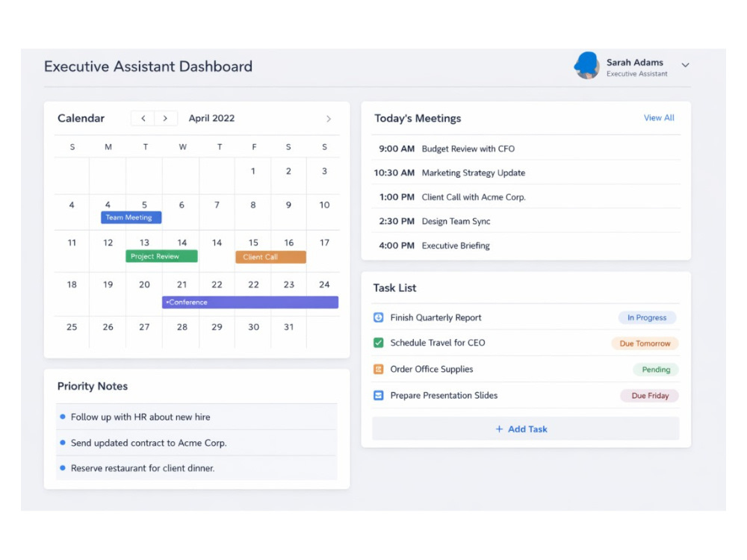Image resolution: width=747 pixels, height=560 pixels.
Task: Expand the Sarah Adams account dropdown chevron
Action: [x=685, y=65]
